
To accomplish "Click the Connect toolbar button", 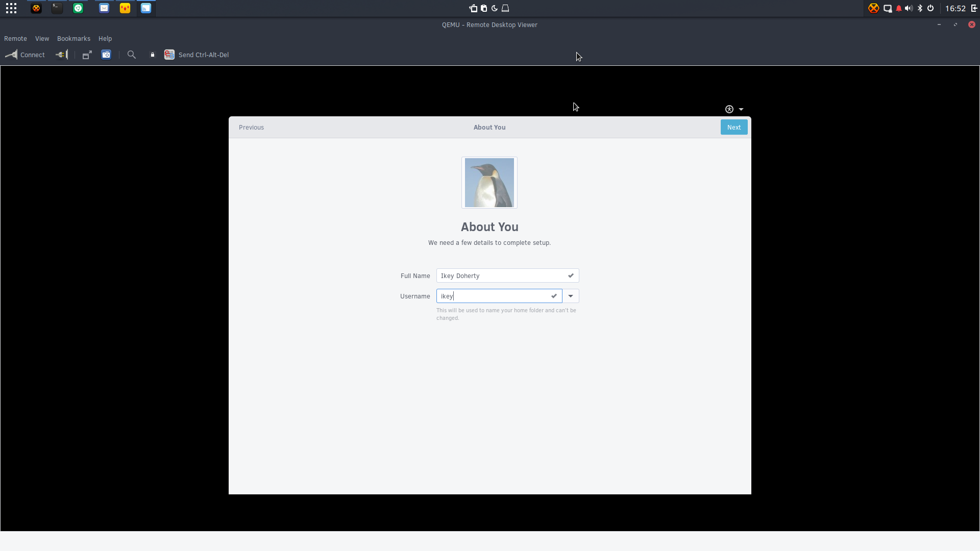I will [x=25, y=55].
